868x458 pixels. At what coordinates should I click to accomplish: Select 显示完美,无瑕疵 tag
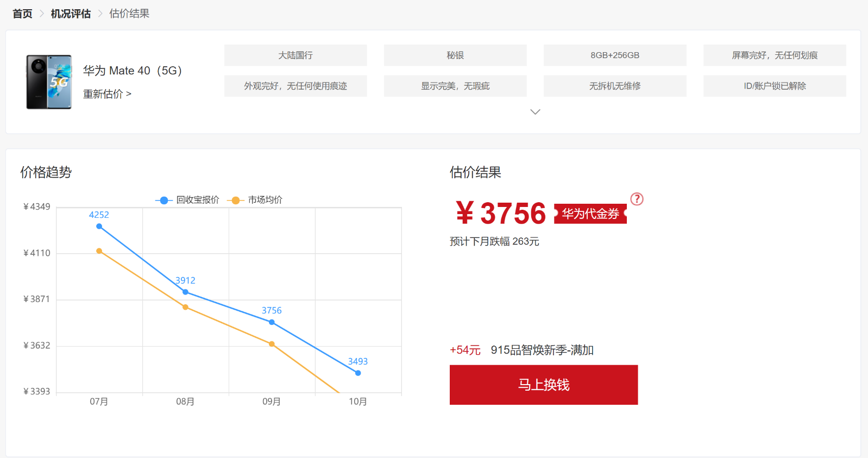(455, 86)
